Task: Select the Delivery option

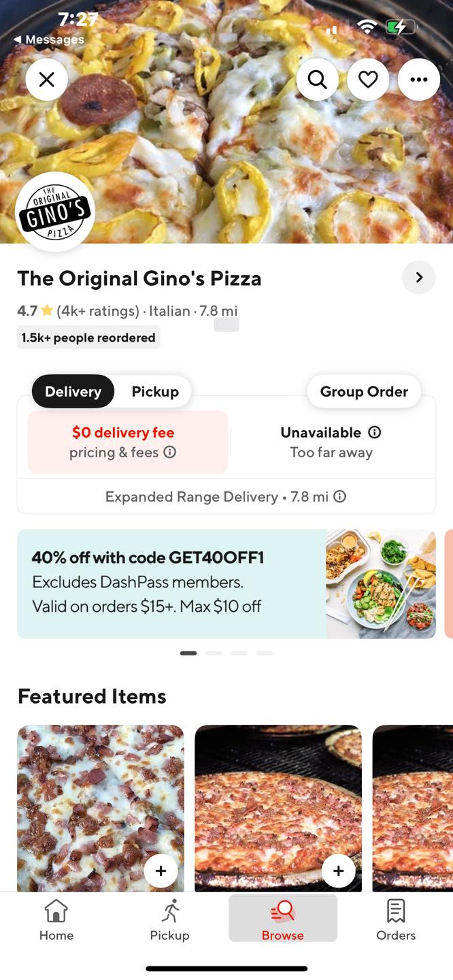Action: tap(73, 391)
